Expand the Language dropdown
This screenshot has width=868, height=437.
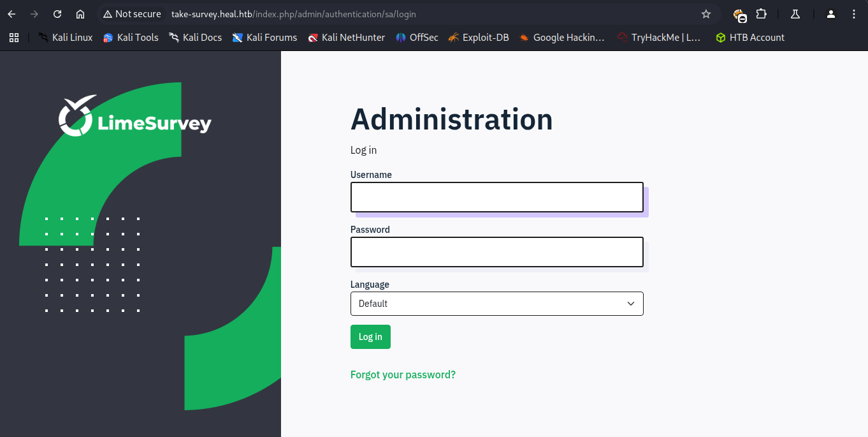(x=496, y=304)
